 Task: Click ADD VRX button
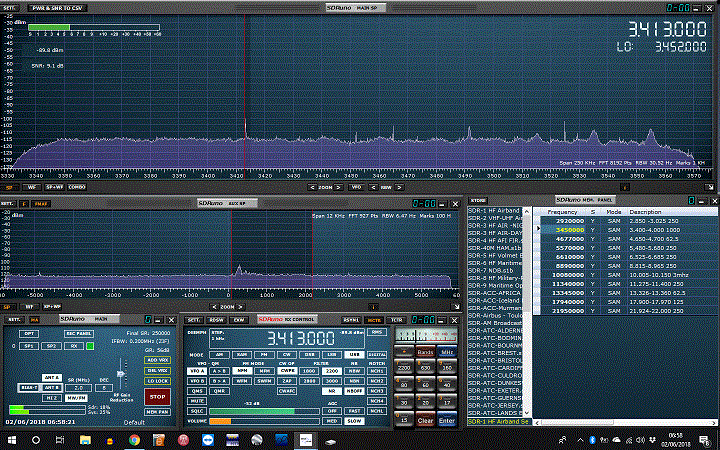click(x=158, y=360)
